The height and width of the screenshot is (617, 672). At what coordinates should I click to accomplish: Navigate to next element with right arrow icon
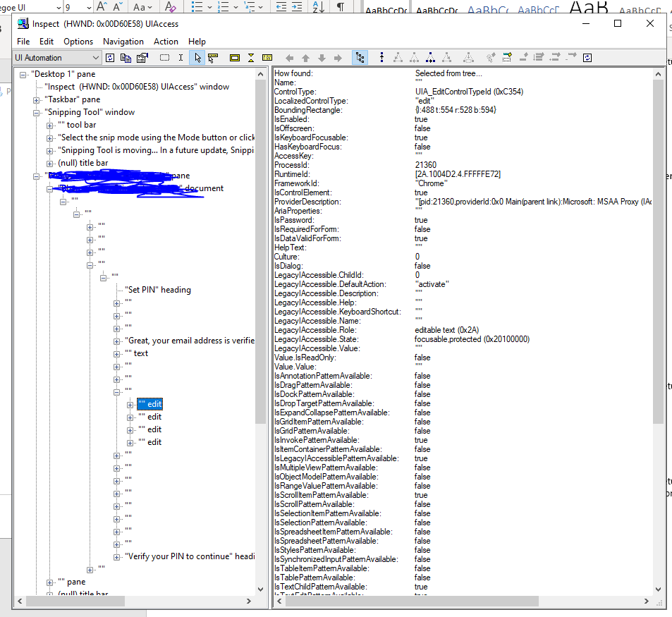(x=336, y=58)
